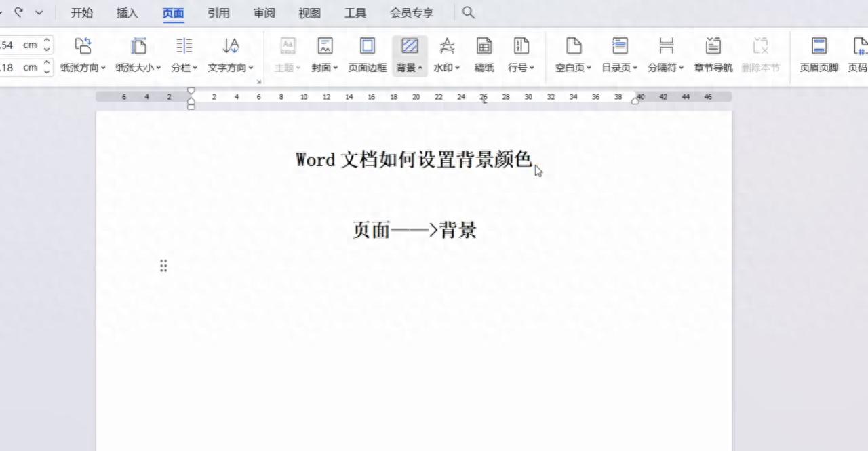Increase the 54 cm margin with up arrow

[47, 41]
